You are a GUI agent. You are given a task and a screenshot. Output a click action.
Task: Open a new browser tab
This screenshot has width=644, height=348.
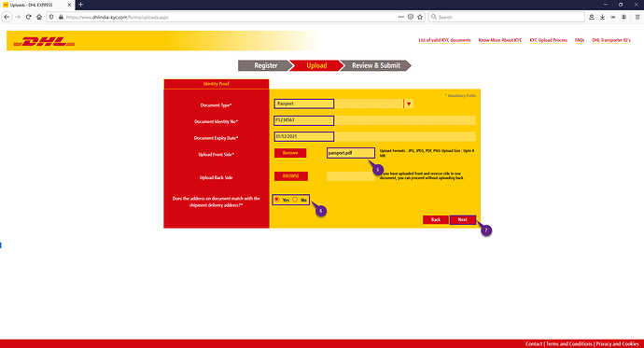coord(80,5)
